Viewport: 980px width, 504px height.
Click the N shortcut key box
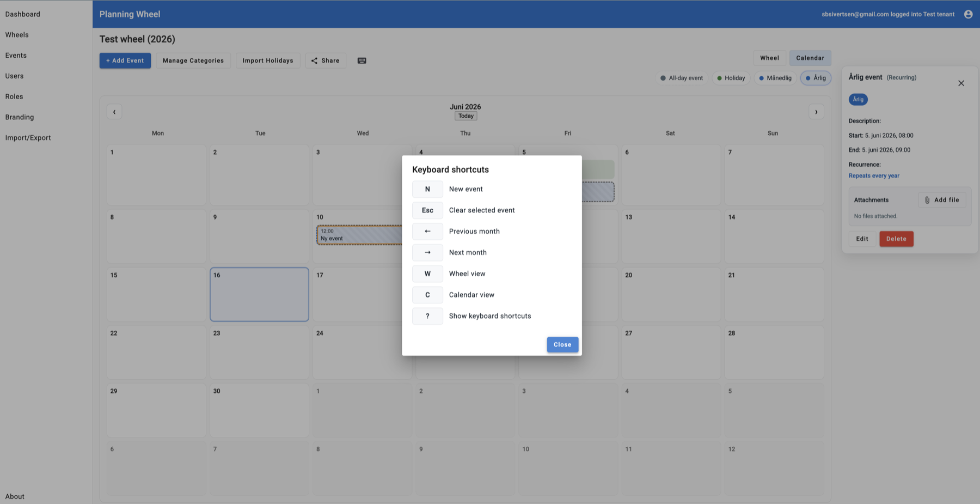(x=427, y=189)
